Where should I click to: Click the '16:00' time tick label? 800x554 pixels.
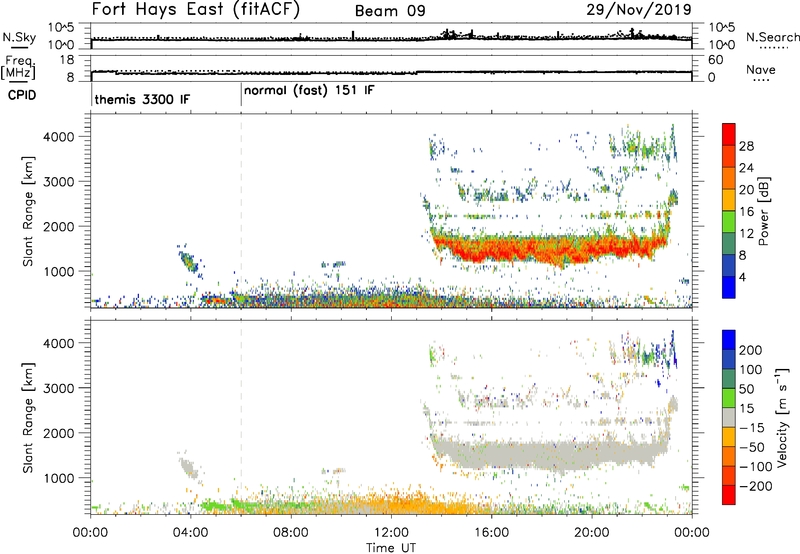pyautogui.click(x=491, y=533)
